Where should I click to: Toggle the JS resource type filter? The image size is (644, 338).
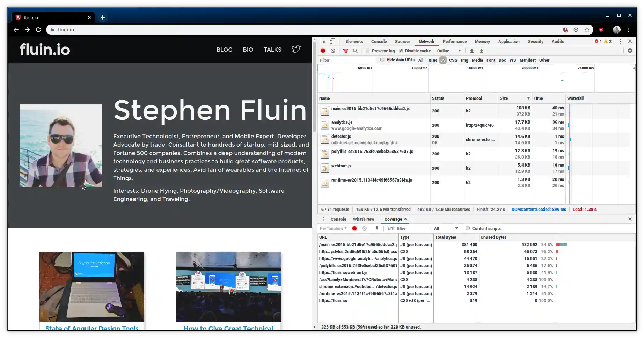click(443, 60)
